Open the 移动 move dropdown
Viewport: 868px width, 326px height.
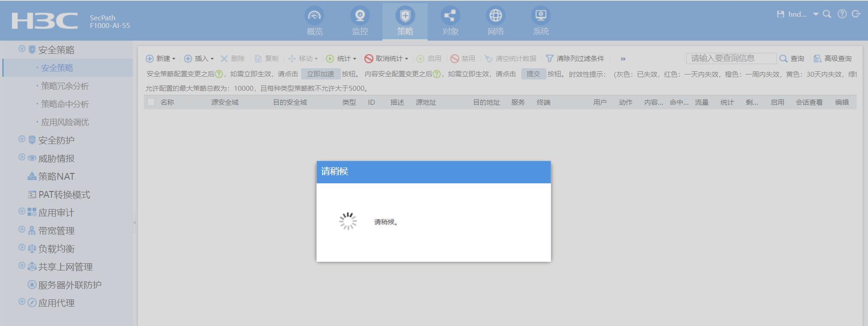[x=303, y=59]
